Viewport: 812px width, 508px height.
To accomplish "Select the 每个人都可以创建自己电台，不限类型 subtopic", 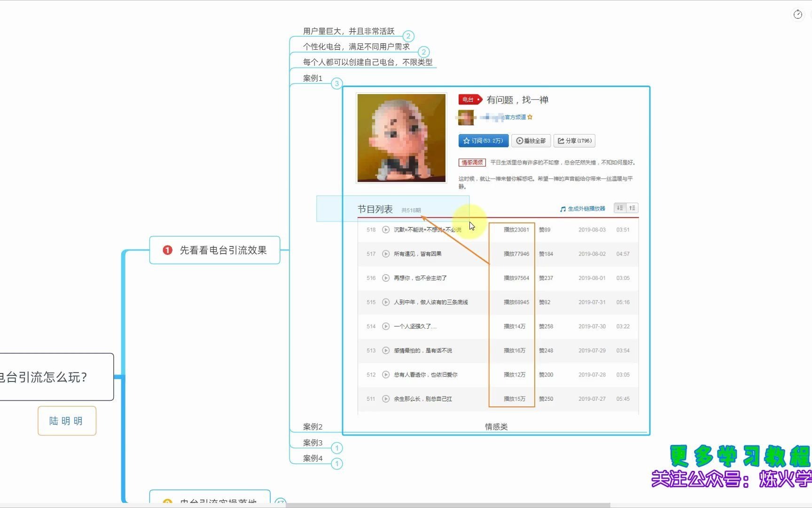I will [367, 62].
